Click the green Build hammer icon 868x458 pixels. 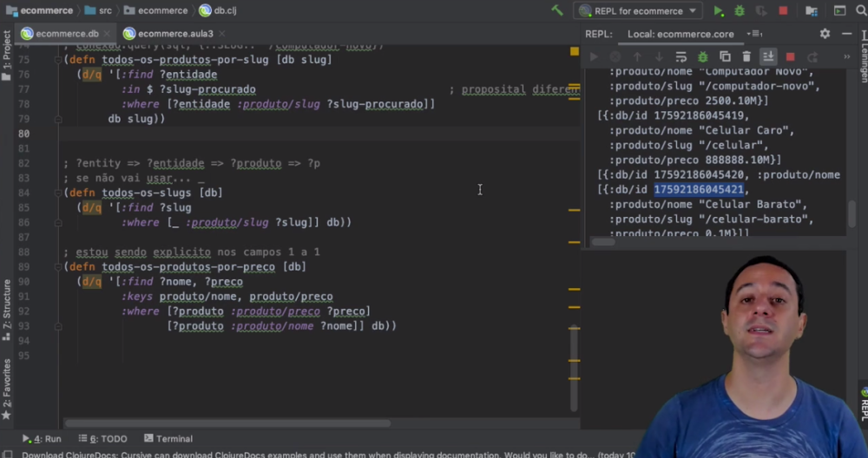(x=557, y=10)
